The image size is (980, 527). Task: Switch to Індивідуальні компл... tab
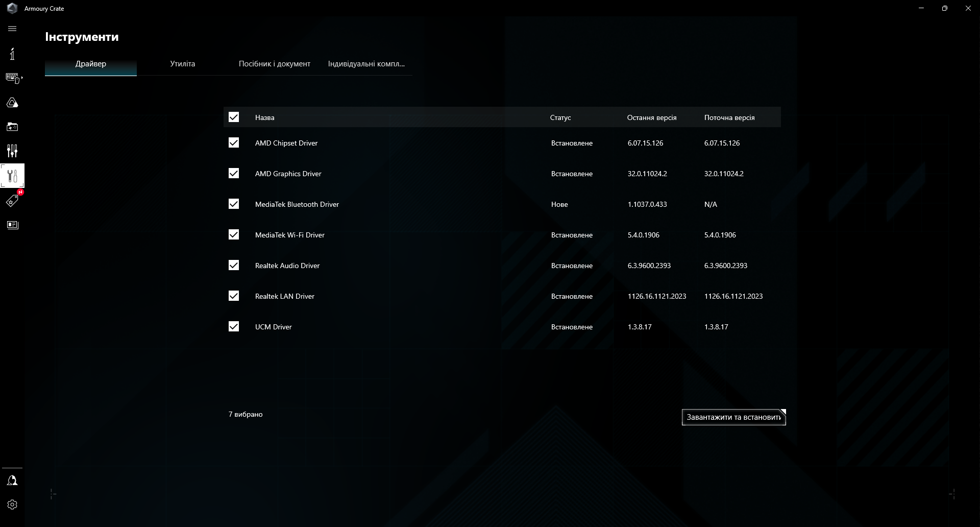366,64
